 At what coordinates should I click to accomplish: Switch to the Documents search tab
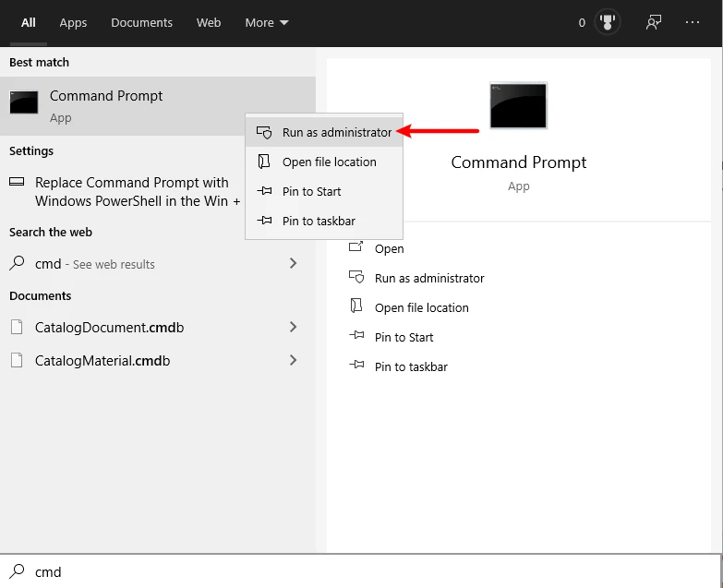[x=141, y=22]
